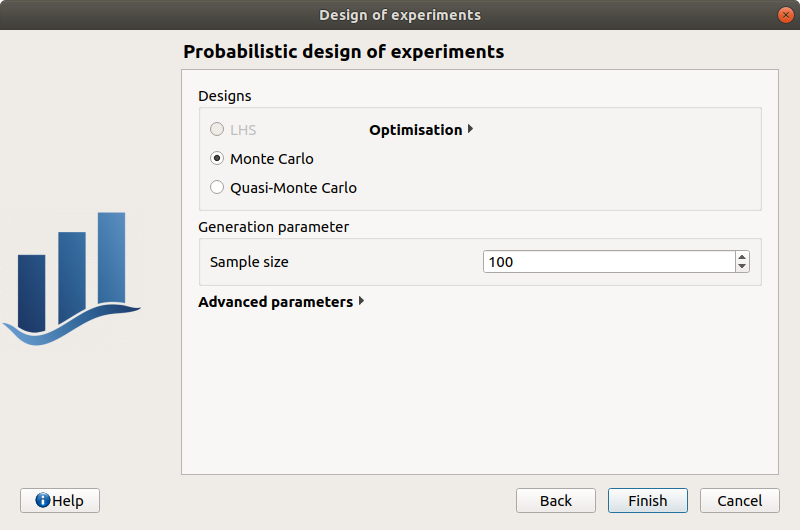The image size is (800, 530).
Task: Select the Monte Carlo radio button
Action: pyautogui.click(x=217, y=159)
